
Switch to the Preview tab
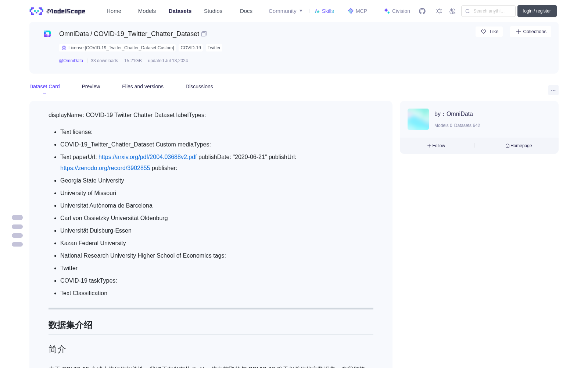click(x=91, y=86)
